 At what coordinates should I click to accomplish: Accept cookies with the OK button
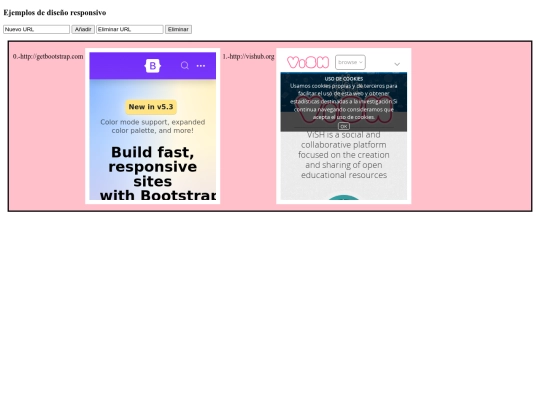click(x=344, y=126)
